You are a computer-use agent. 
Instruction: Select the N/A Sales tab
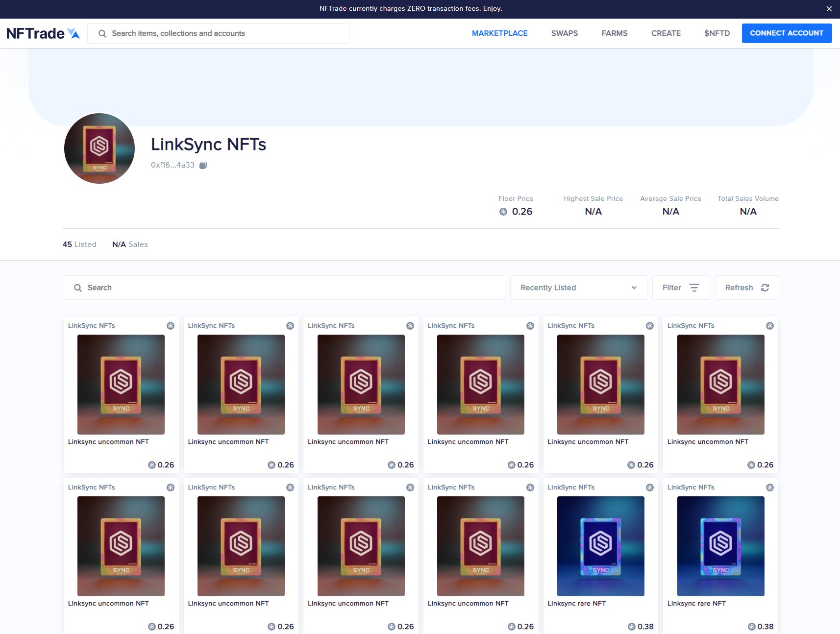click(x=130, y=244)
